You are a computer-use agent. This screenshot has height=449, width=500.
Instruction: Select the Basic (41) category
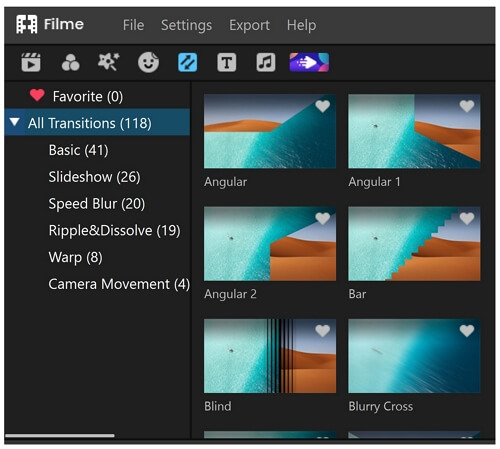coord(79,150)
